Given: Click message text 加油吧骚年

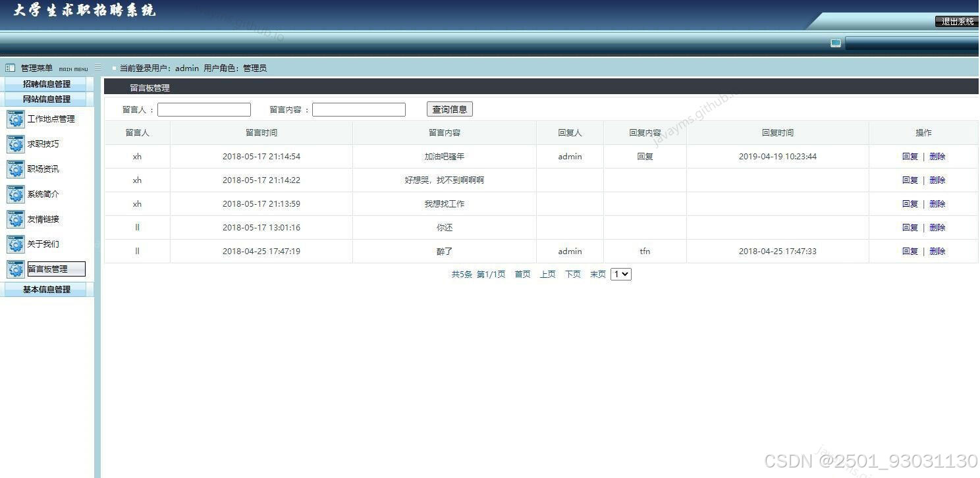Looking at the screenshot, I should point(445,157).
